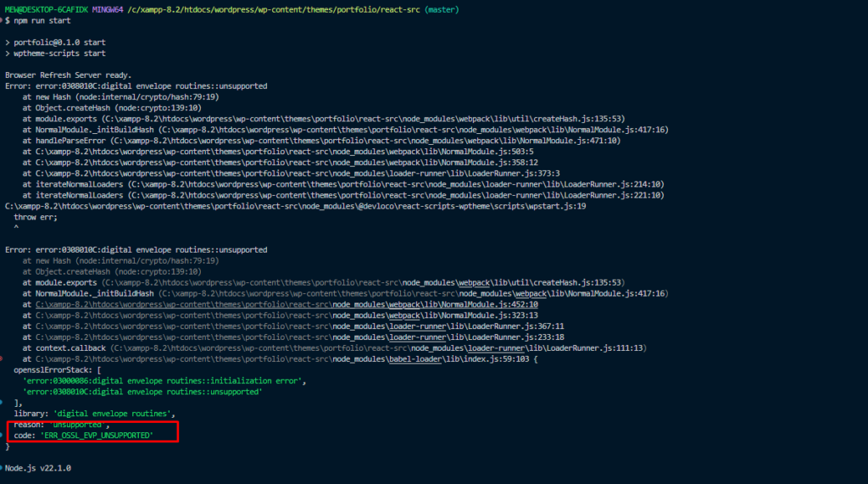Follow loader-runner link in LoaderRunner.js:233:18 line
868x484 pixels.
coord(416,337)
